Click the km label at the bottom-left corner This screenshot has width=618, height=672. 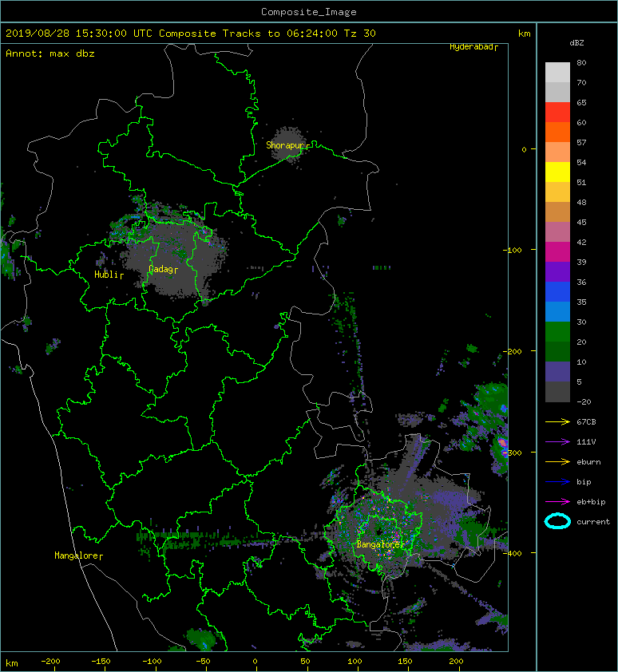(x=12, y=663)
